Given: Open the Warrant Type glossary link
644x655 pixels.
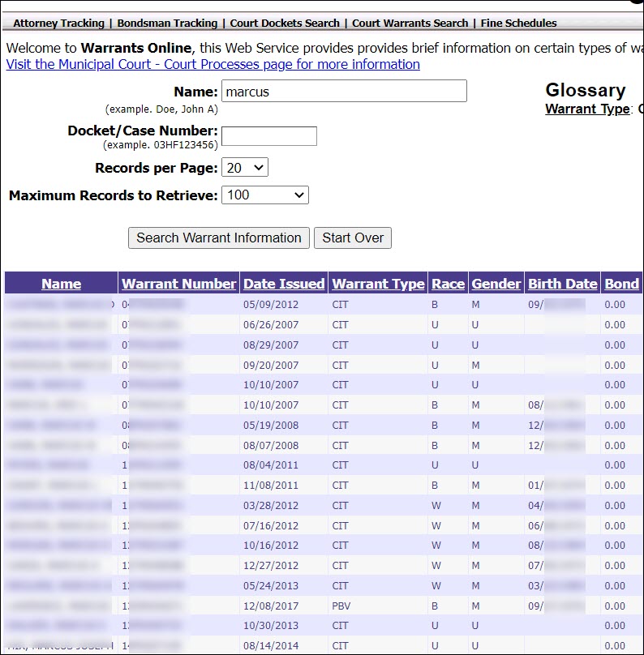Looking at the screenshot, I should pos(587,109).
